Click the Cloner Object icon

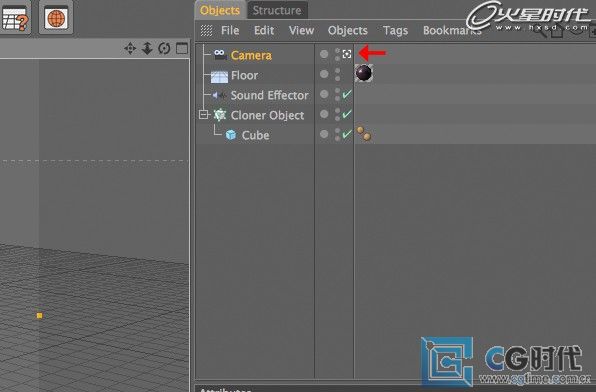(220, 114)
